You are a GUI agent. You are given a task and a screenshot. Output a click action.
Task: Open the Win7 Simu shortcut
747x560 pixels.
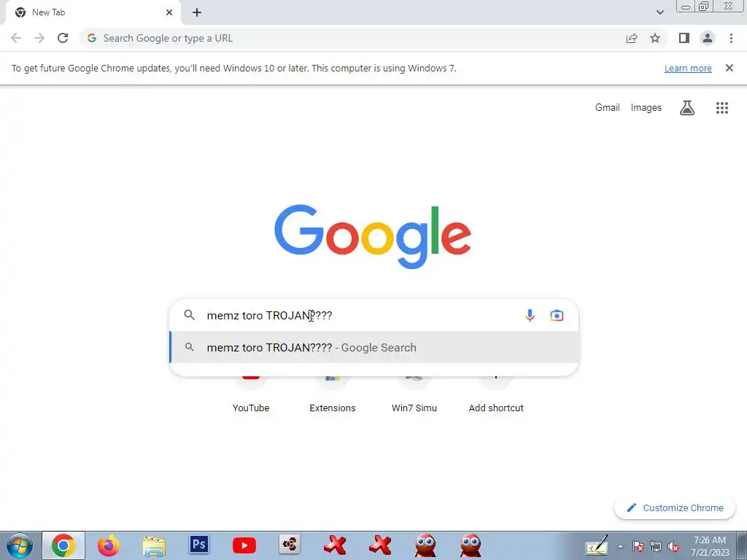[x=414, y=396]
